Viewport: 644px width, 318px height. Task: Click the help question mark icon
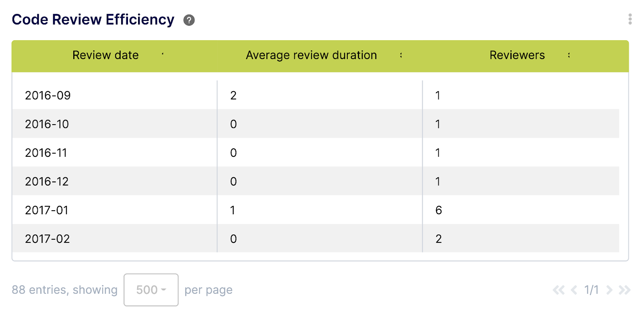click(x=189, y=20)
